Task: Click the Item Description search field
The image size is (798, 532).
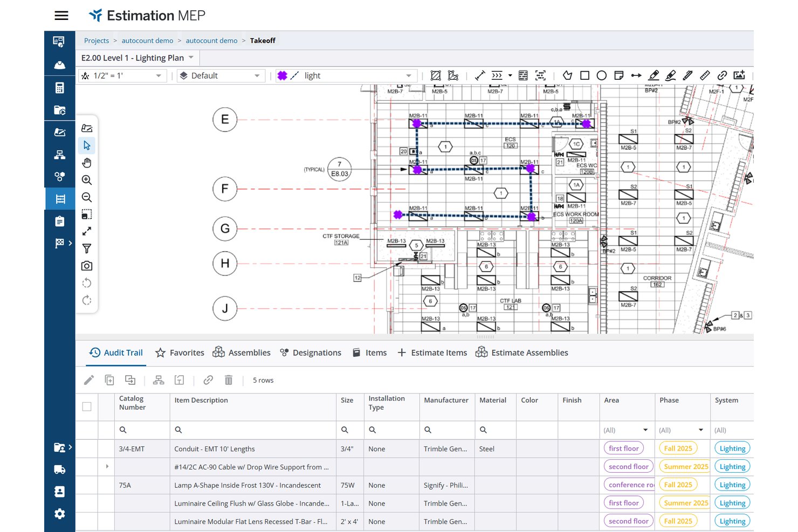Action: pyautogui.click(x=253, y=430)
